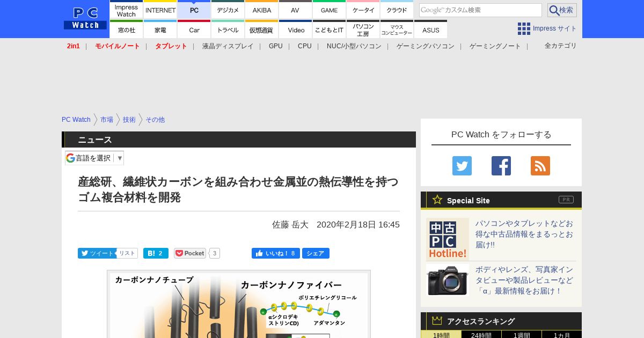Open the マウスコンピューター tab
644x338 pixels.
coord(397,29)
